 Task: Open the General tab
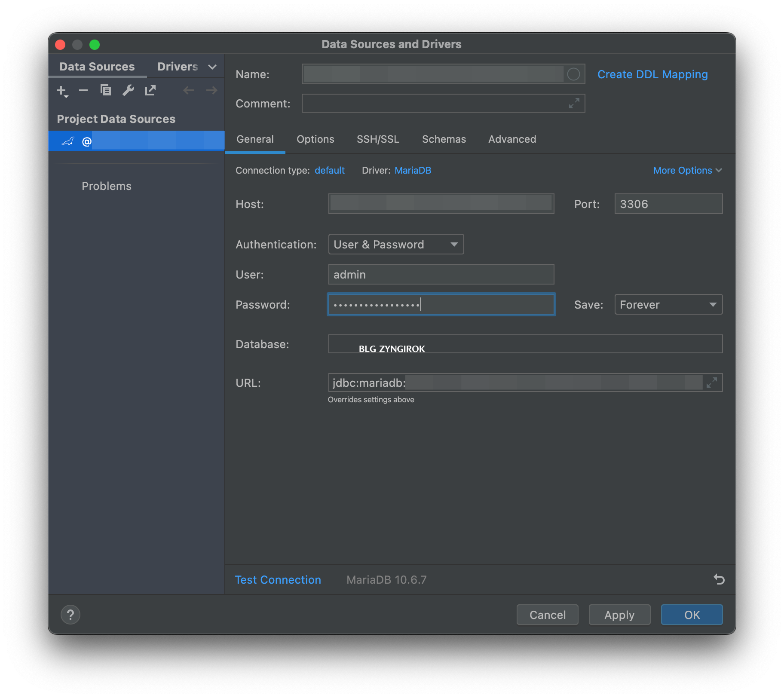pyautogui.click(x=255, y=139)
